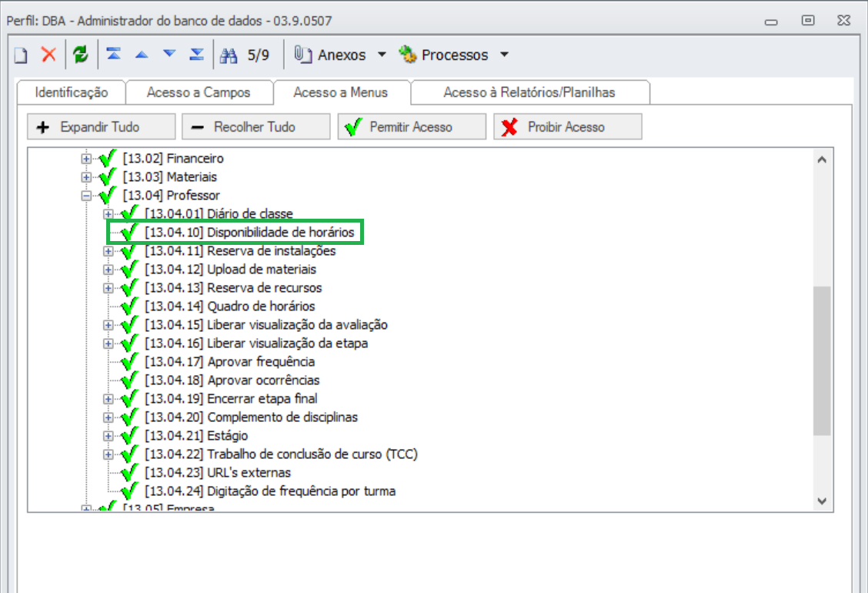This screenshot has width=868, height=593.
Task: Click the check beside Quadro de horários
Action: coord(129,306)
